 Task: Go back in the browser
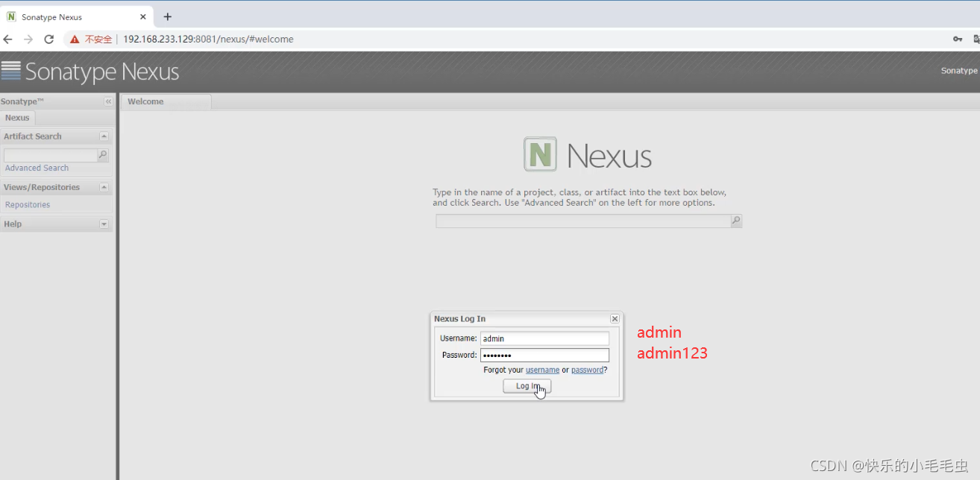8,39
